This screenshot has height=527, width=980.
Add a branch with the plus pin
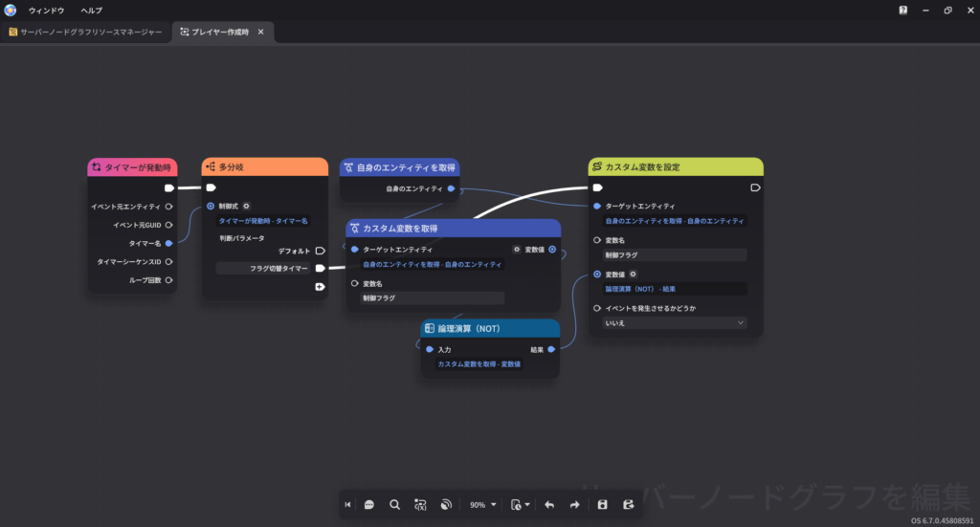click(320, 287)
